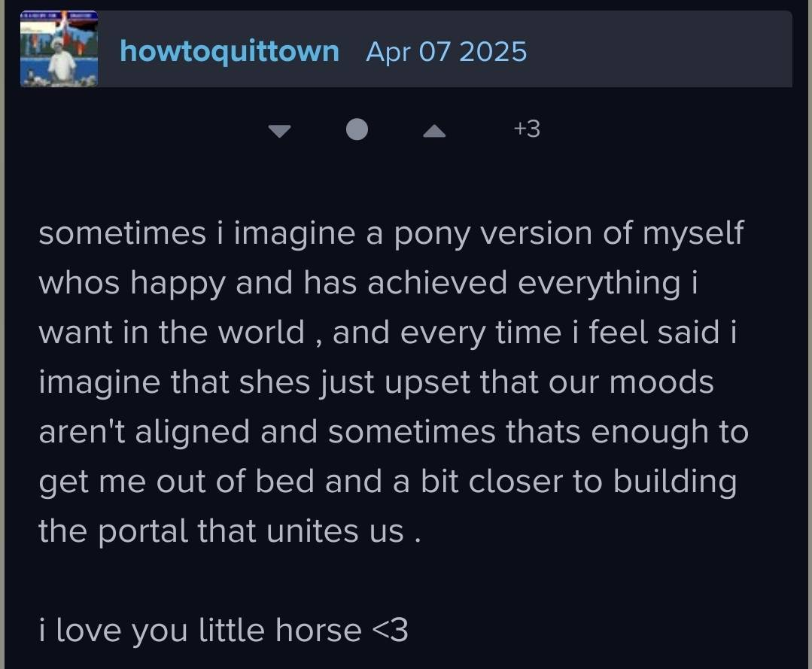812x669 pixels.
Task: Click the "<3" heart emoticon text
Action: tap(391, 630)
